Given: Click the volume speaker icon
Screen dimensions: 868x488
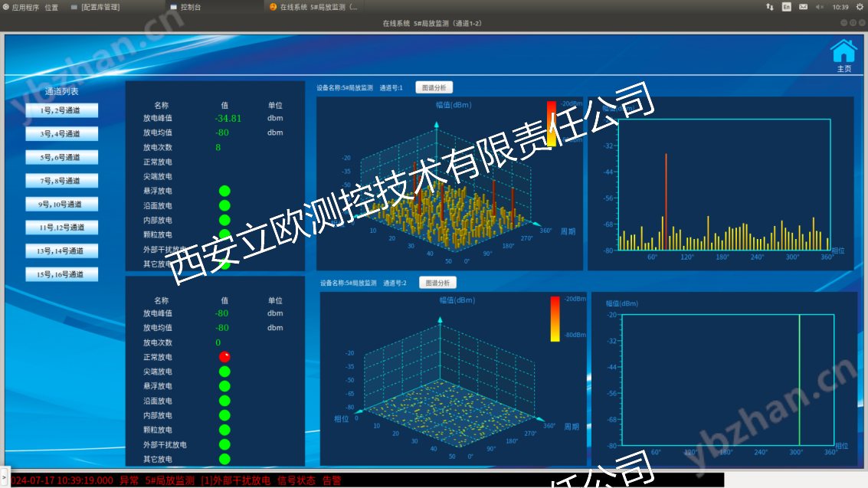Looking at the screenshot, I should [820, 7].
